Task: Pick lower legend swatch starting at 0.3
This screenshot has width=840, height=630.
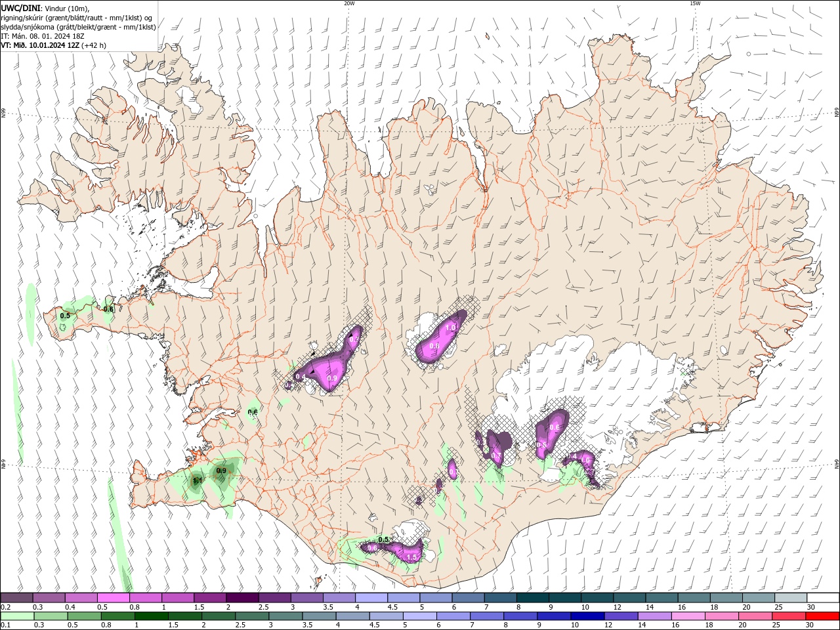Action: (51, 616)
